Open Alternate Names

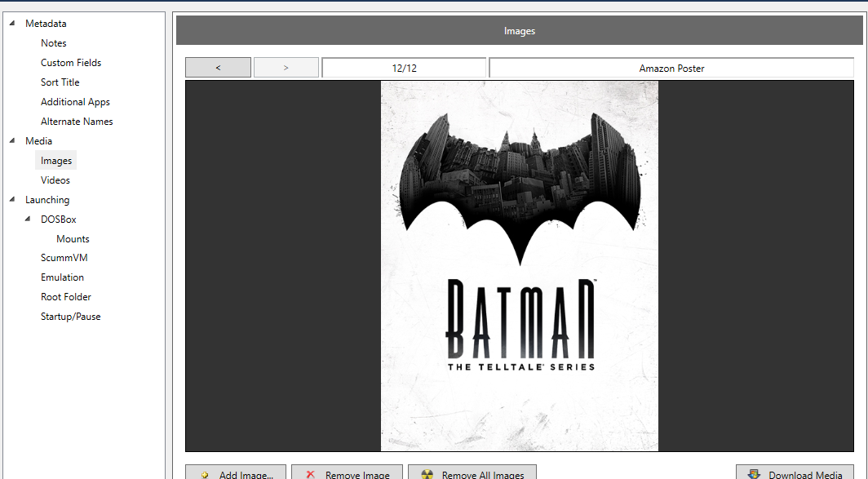77,122
